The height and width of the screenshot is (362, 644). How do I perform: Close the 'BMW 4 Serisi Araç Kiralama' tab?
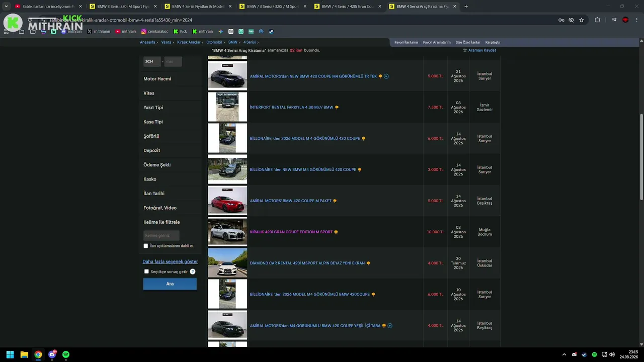pos(454,7)
